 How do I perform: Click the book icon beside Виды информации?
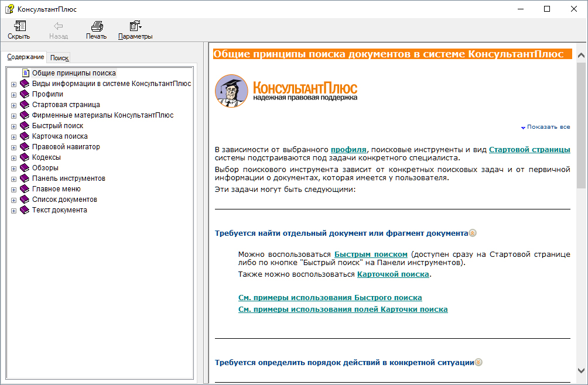click(x=25, y=84)
